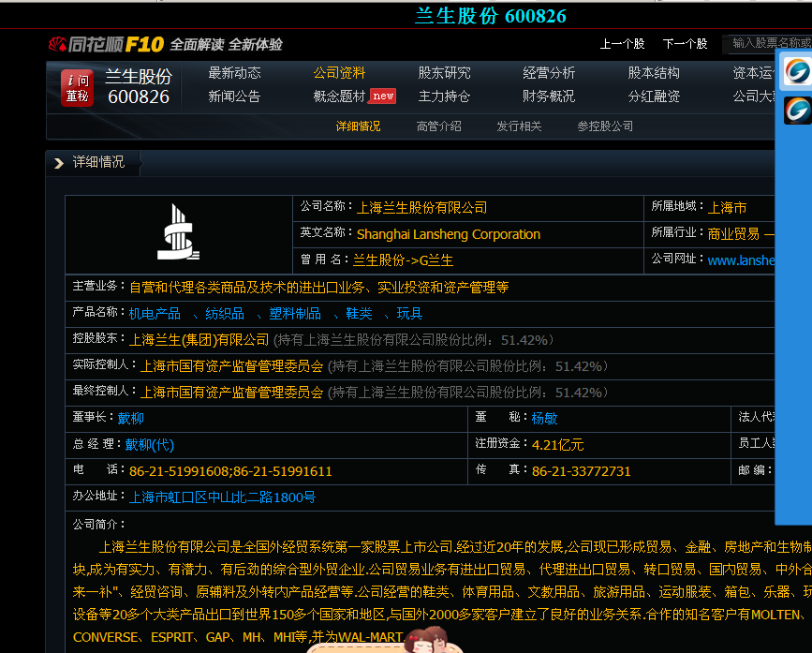
Task: Click the 问董秘 red icon
Action: (x=77, y=87)
